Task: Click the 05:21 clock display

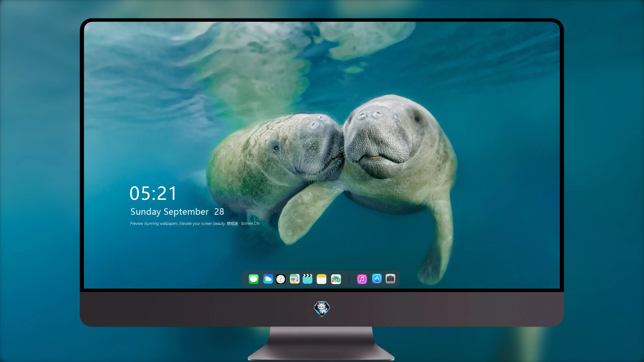Action: 153,193
